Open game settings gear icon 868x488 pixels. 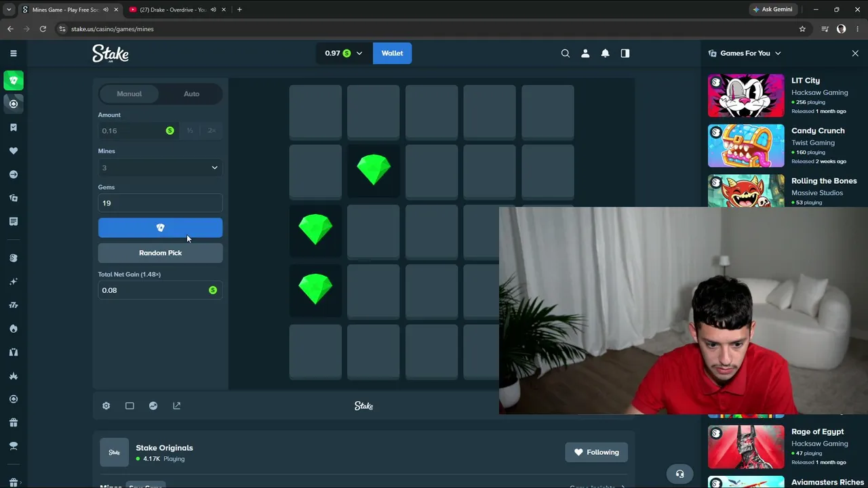(x=106, y=405)
